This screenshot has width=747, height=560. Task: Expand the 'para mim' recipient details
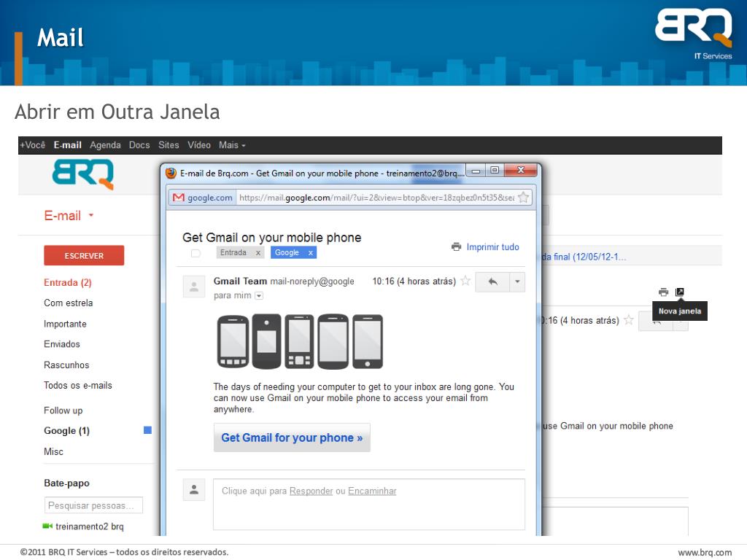tap(259, 296)
